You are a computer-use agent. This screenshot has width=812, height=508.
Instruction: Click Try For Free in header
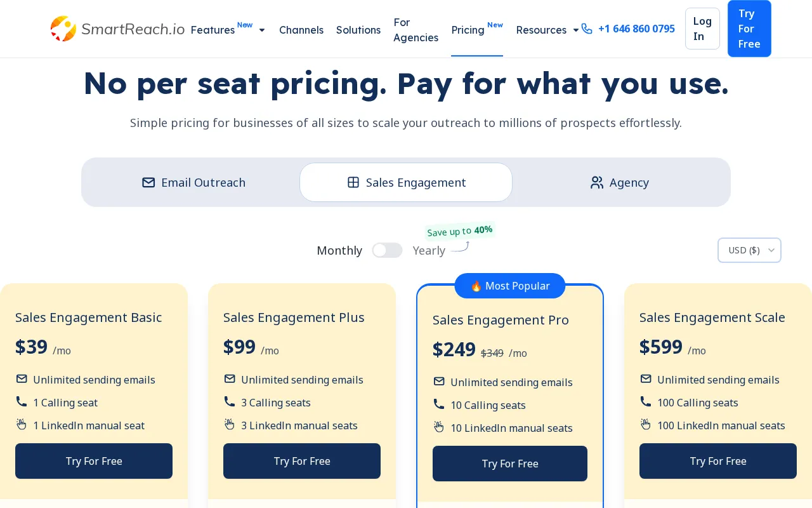[x=749, y=29]
